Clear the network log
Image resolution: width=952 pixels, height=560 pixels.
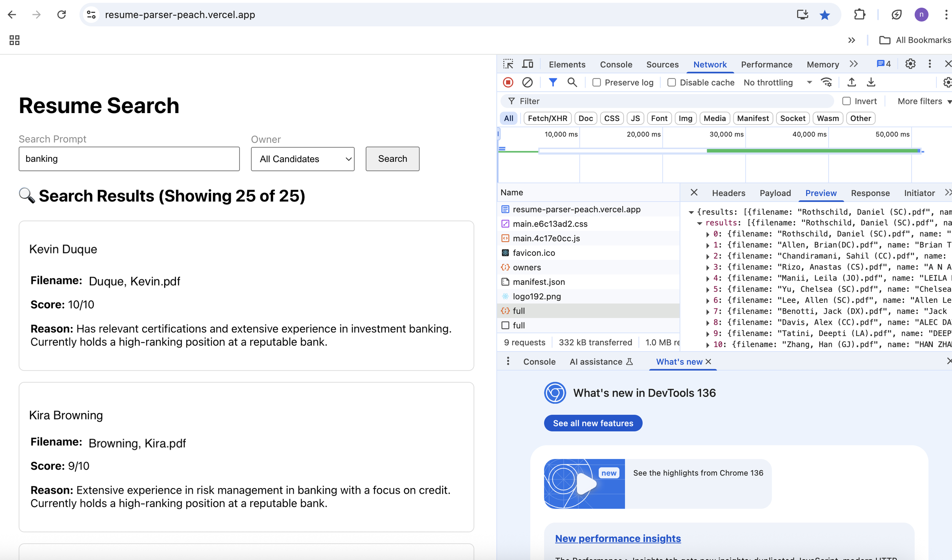tap(527, 82)
